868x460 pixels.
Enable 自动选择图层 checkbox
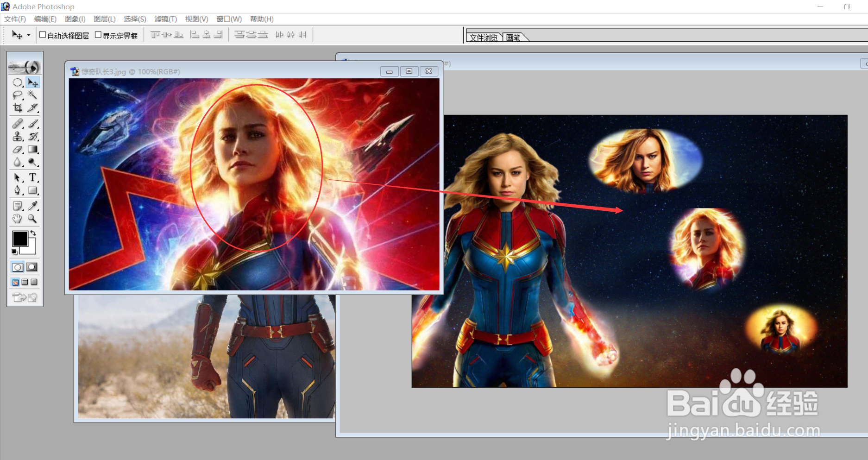[x=43, y=35]
